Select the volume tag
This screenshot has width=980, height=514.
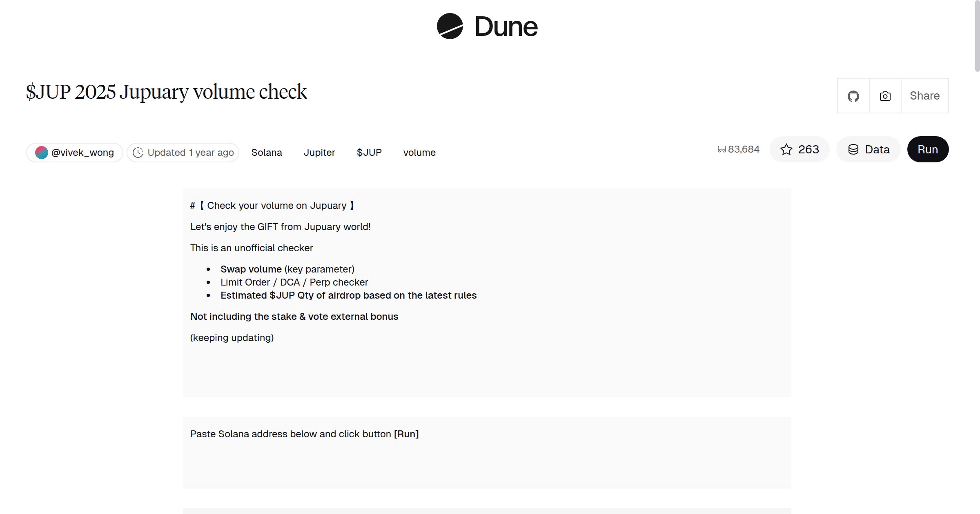tap(419, 152)
